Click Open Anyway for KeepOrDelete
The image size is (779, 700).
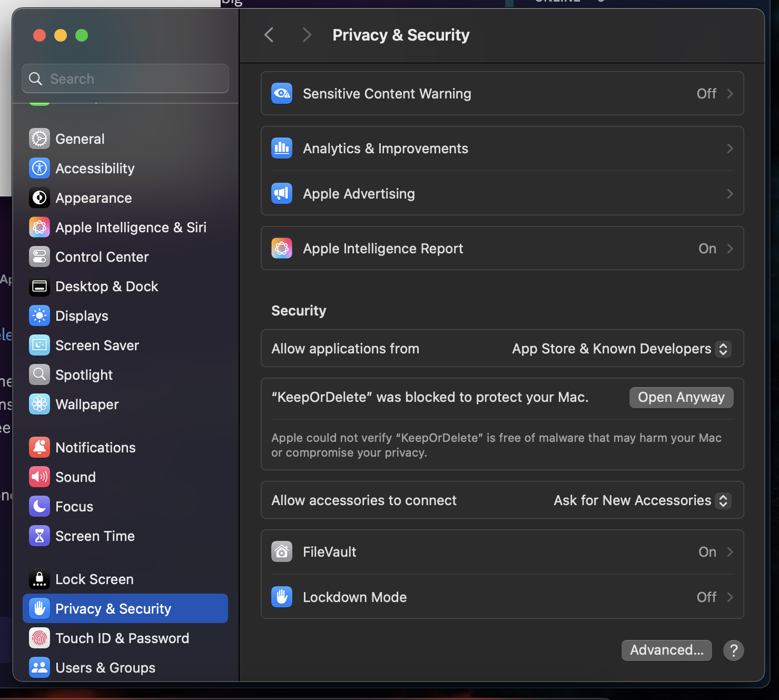click(681, 397)
